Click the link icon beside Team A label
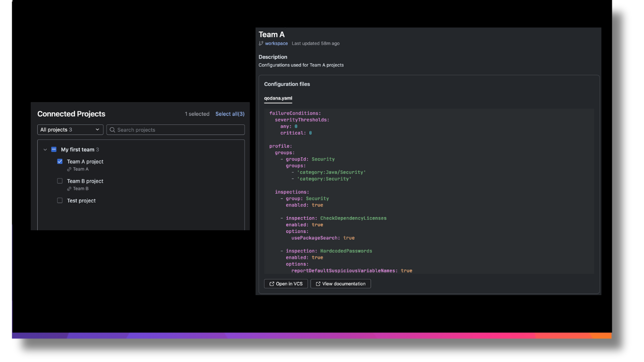 pos(69,169)
